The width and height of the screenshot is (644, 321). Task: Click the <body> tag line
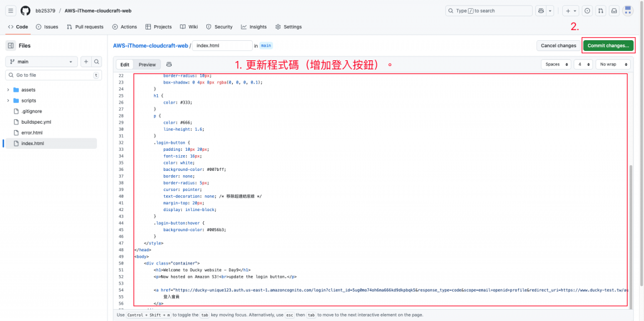pos(142,256)
